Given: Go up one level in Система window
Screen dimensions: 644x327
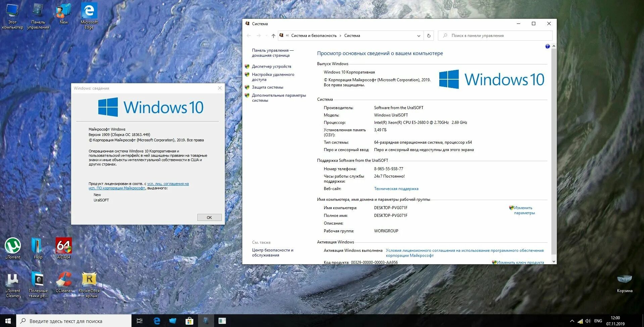Looking at the screenshot, I should pos(274,36).
